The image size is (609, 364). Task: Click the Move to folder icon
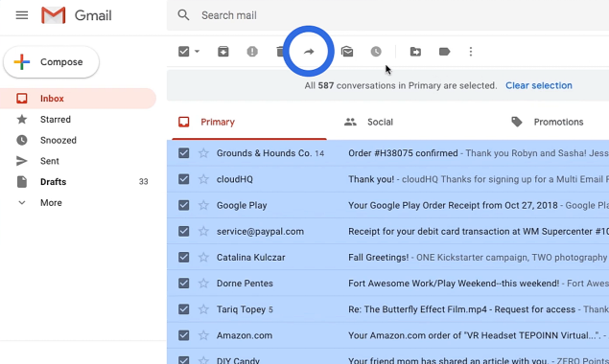(415, 52)
